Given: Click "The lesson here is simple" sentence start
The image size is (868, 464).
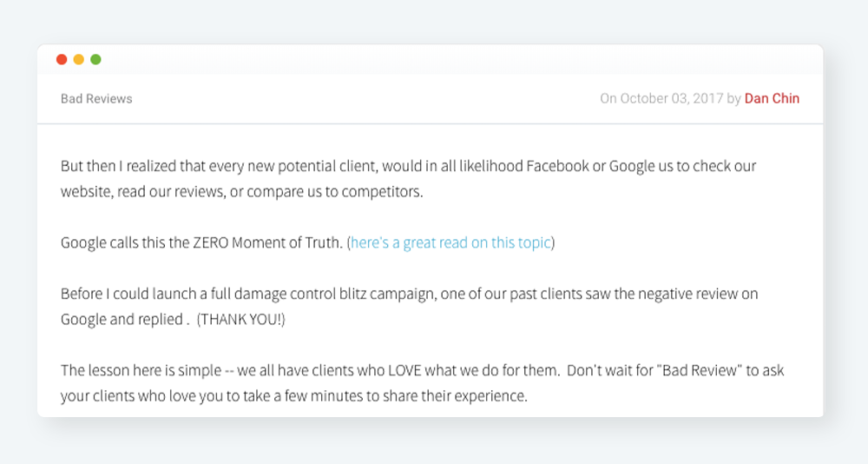Looking at the screenshot, I should point(141,370).
